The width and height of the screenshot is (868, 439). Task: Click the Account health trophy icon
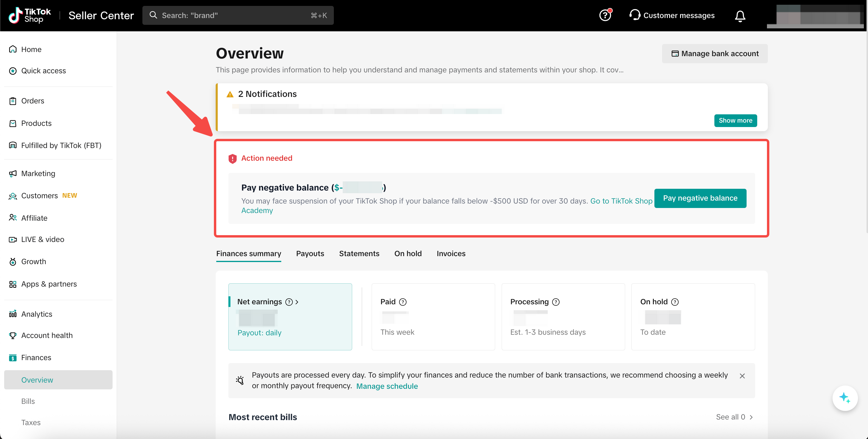pyautogui.click(x=13, y=336)
